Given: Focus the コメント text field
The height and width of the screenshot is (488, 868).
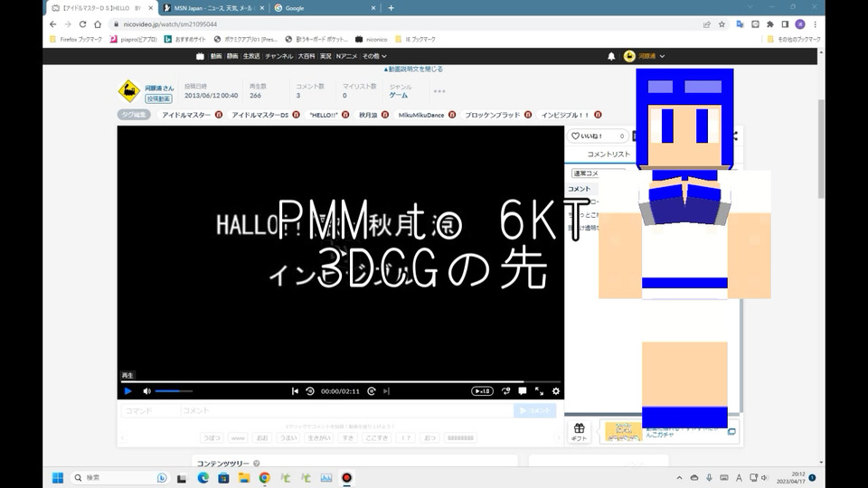Looking at the screenshot, I should (346, 410).
